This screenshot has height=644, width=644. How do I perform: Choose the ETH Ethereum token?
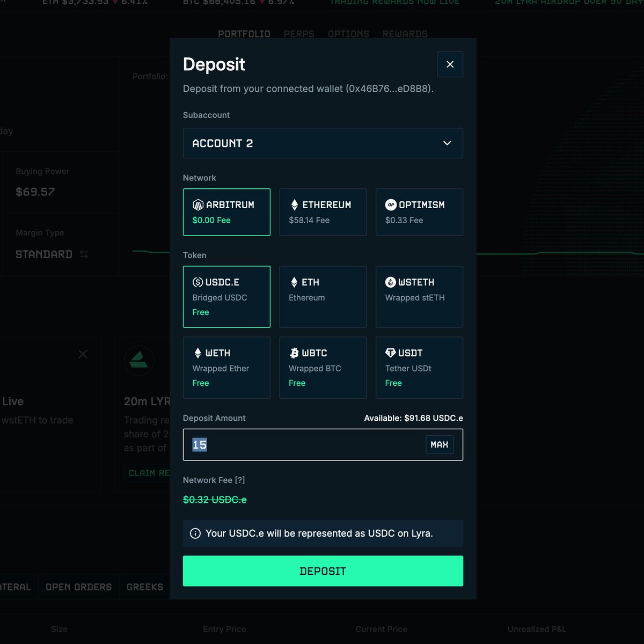pos(323,297)
